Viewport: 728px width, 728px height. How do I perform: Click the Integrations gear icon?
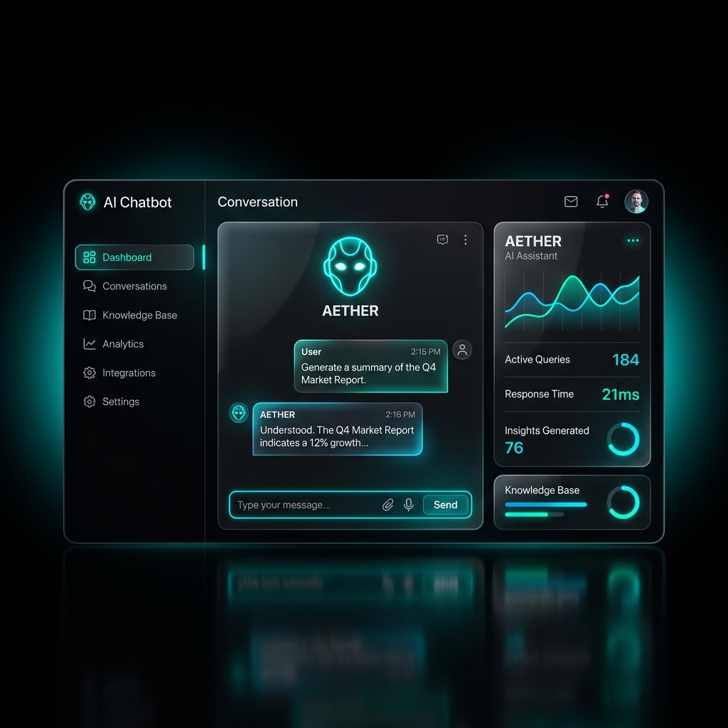coord(89,373)
